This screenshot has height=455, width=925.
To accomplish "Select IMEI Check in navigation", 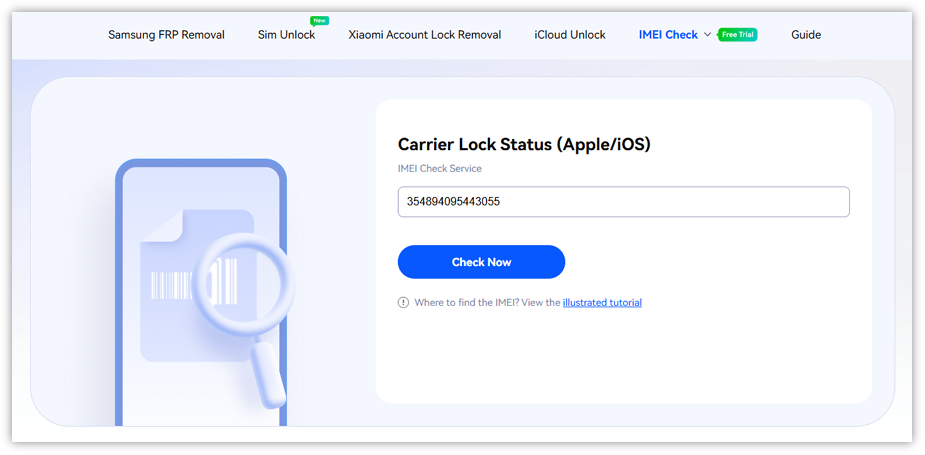I will [x=668, y=35].
